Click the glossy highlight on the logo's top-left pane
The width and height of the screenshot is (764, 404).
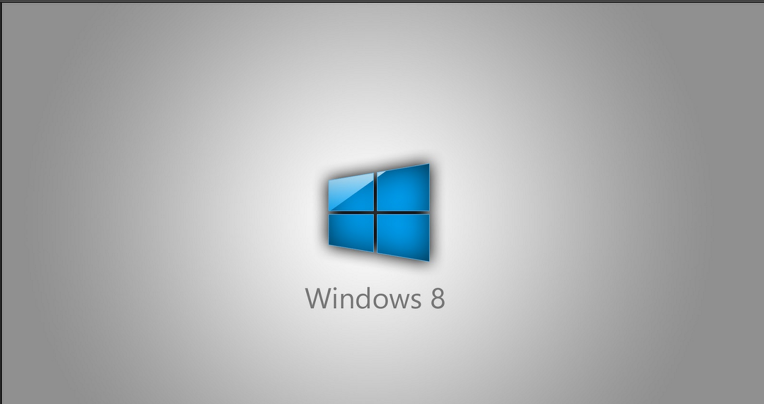(343, 186)
